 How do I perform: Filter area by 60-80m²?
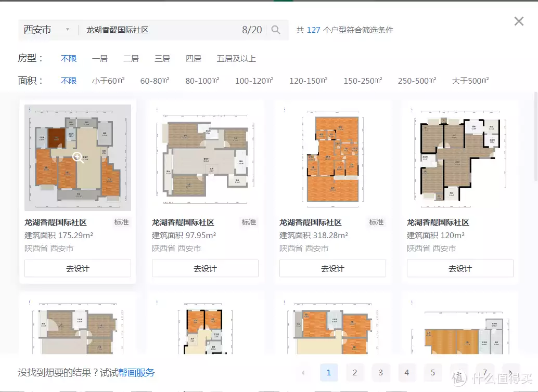(x=155, y=81)
